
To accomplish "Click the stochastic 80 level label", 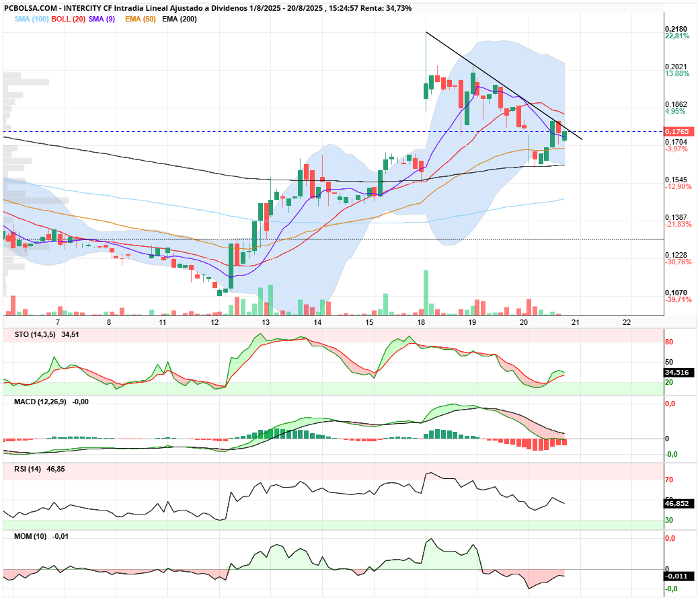I will (669, 342).
